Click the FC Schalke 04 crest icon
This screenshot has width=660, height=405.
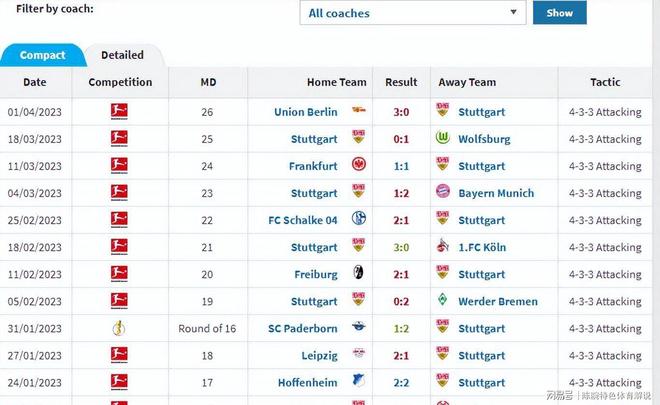(358, 220)
